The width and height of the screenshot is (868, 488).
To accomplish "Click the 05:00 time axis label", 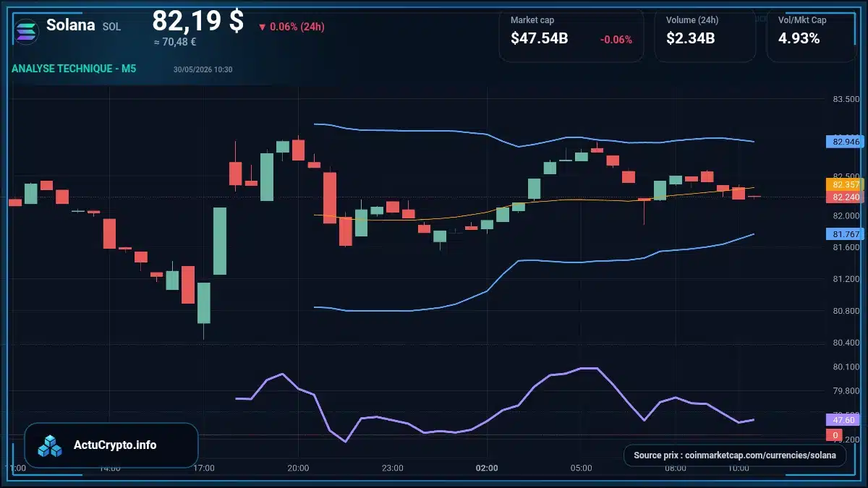I will click(x=581, y=468).
